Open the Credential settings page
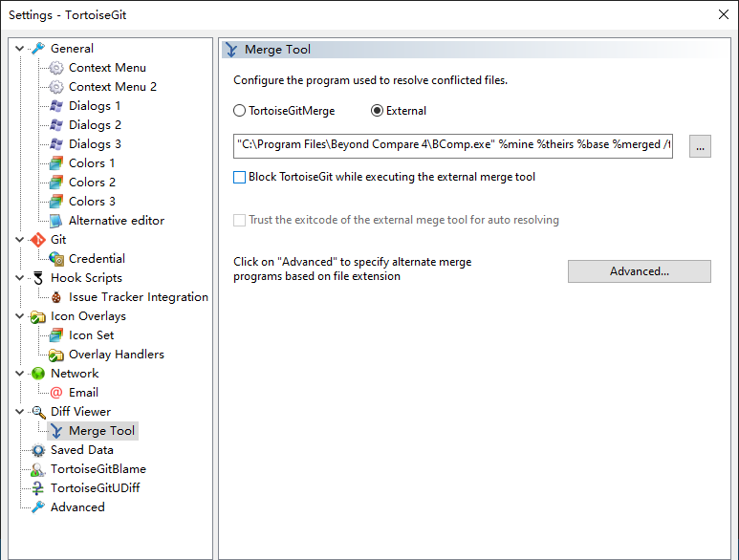The image size is (739, 560). [98, 259]
